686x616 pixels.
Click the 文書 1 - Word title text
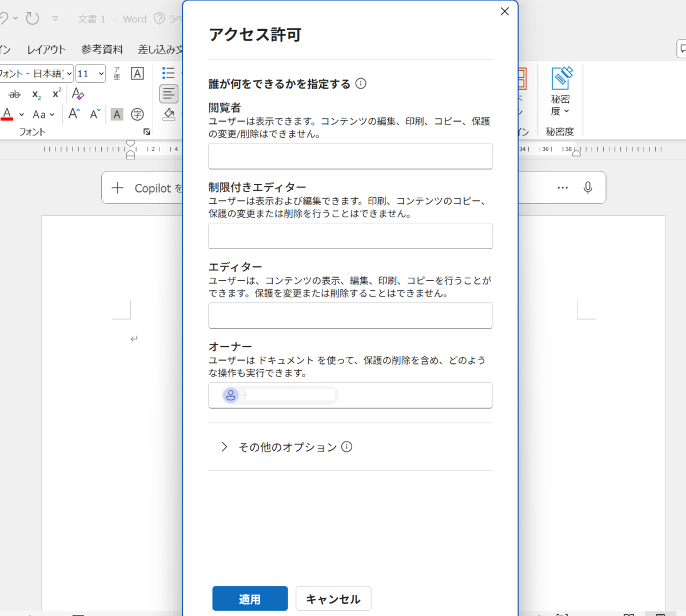pyautogui.click(x=112, y=19)
